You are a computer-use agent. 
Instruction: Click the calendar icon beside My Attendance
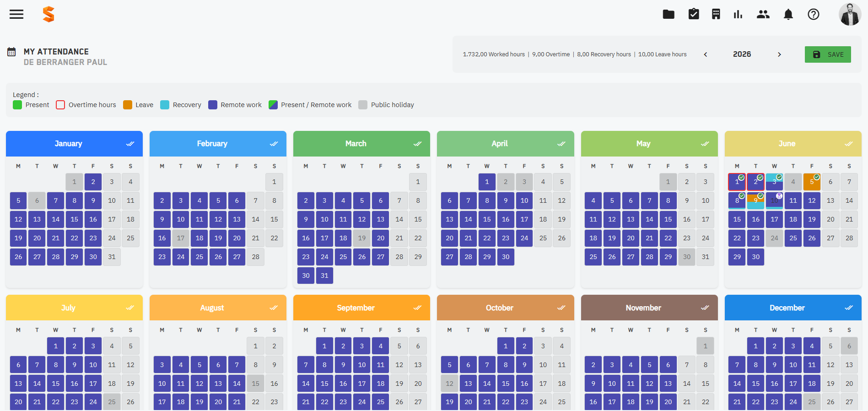(x=11, y=52)
